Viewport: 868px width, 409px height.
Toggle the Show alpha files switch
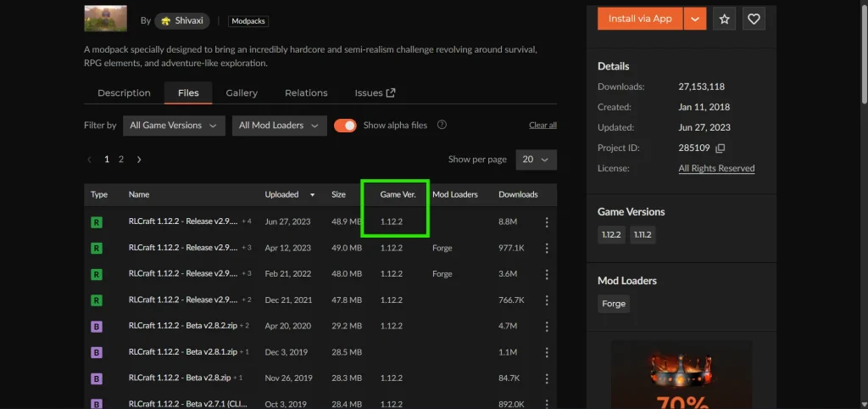(x=345, y=126)
